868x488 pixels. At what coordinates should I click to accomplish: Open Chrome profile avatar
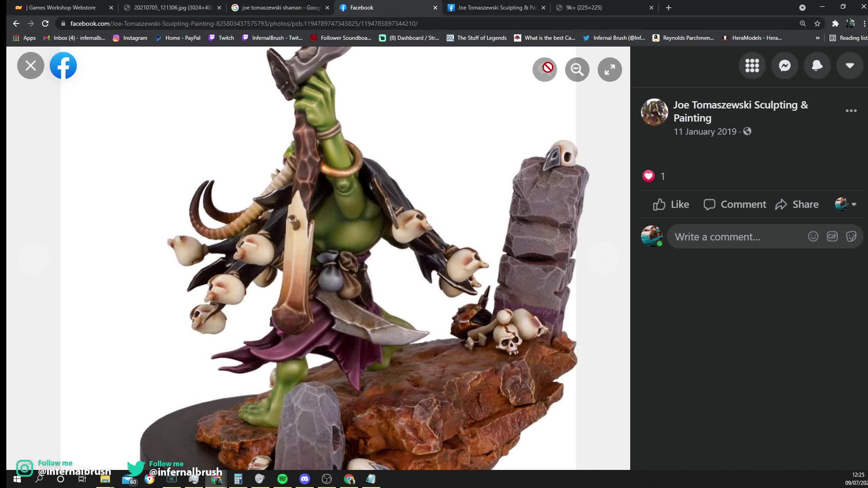(850, 23)
